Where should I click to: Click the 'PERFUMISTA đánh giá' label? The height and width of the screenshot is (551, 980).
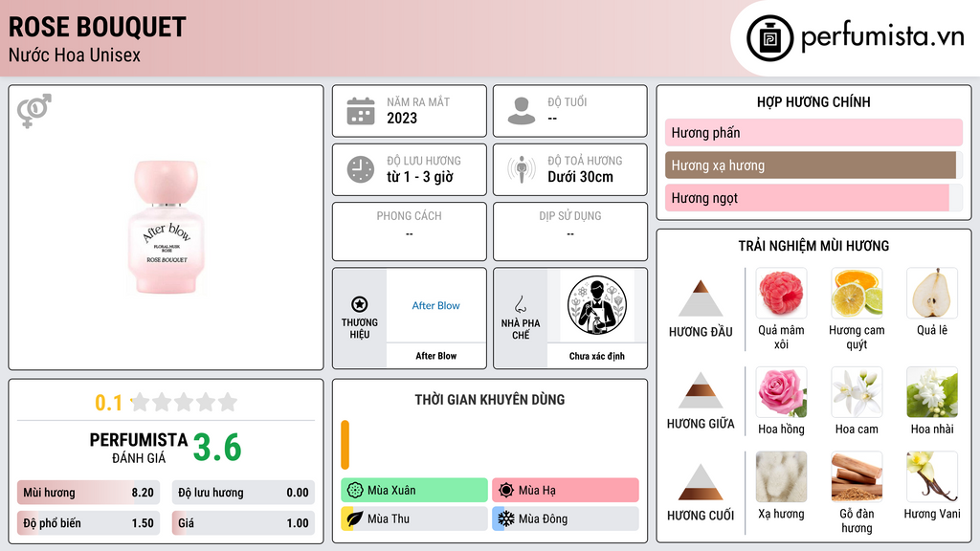tap(139, 448)
